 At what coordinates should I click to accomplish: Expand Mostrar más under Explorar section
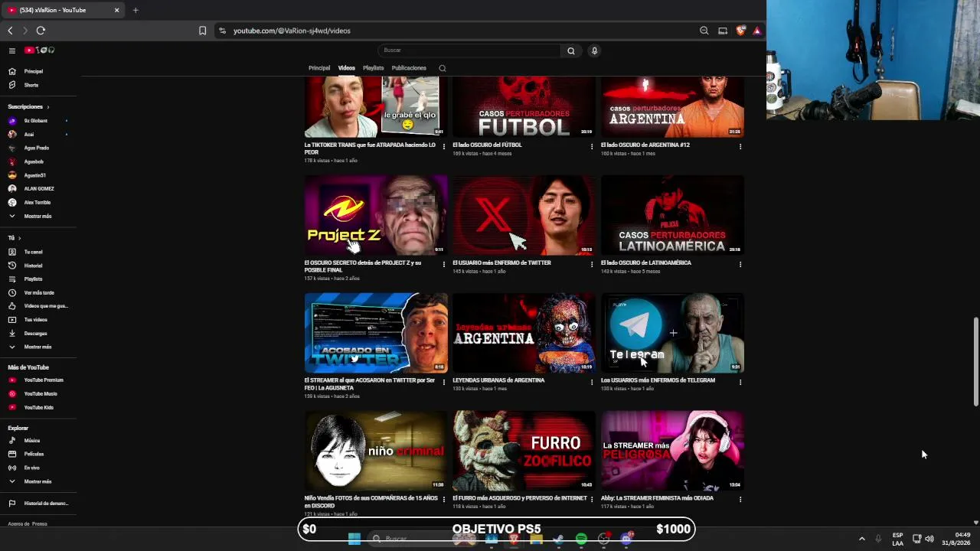pyautogui.click(x=38, y=481)
